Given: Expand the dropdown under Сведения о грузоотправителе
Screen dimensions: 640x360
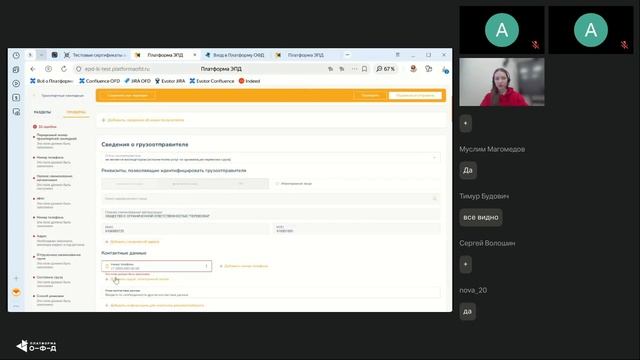Looking at the screenshot, I should pos(271,158).
